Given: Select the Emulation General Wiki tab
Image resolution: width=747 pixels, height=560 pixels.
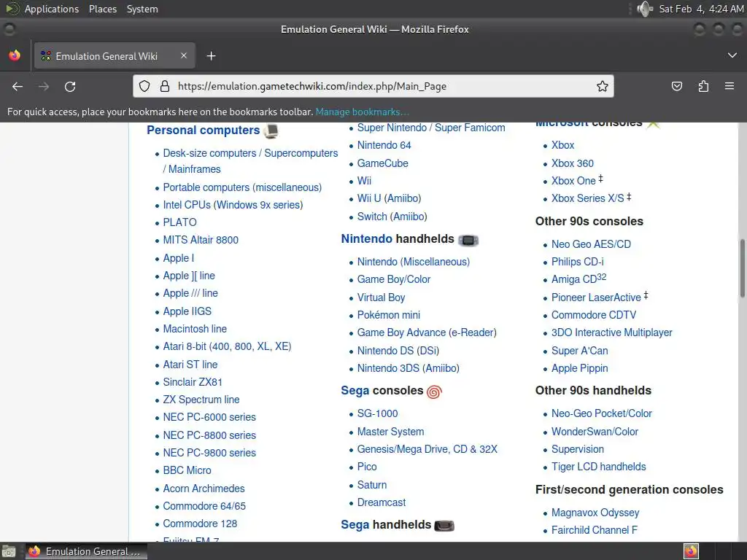Looking at the screenshot, I should pos(115,56).
